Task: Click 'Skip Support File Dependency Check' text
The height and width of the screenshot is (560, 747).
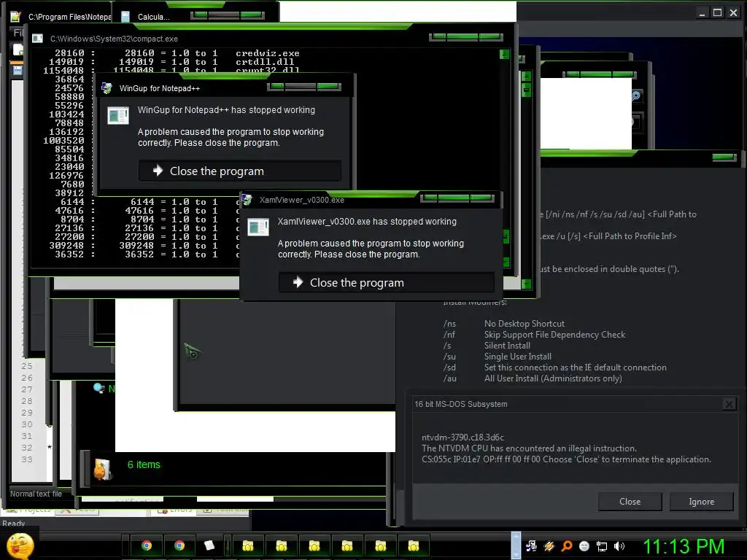Action: pos(554,335)
